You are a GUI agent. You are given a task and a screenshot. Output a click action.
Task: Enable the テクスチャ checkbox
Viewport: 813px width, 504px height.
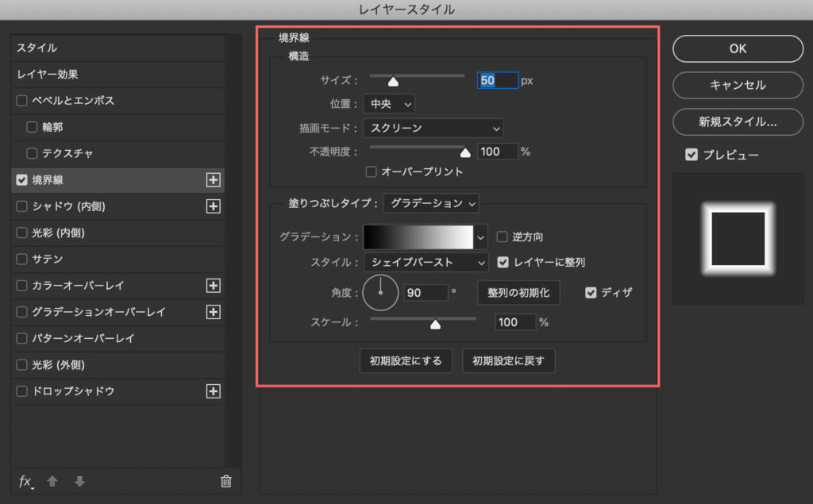(x=32, y=153)
